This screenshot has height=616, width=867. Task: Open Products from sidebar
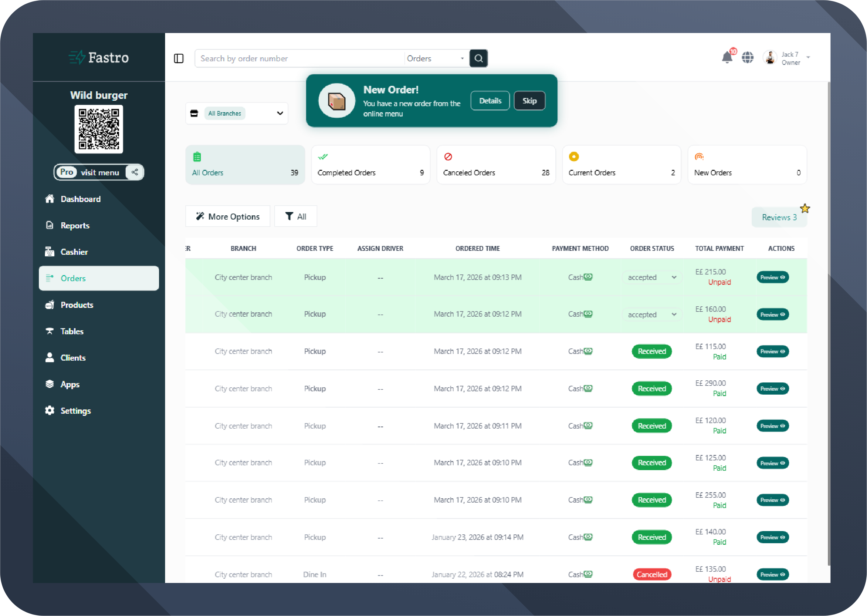99,305
